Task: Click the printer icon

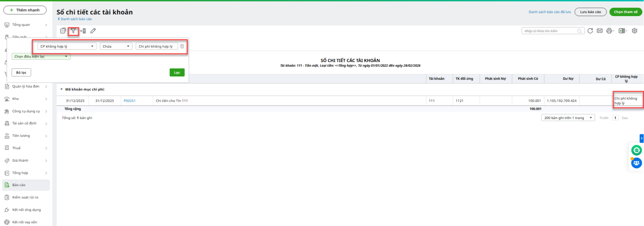Action: tap(609, 31)
